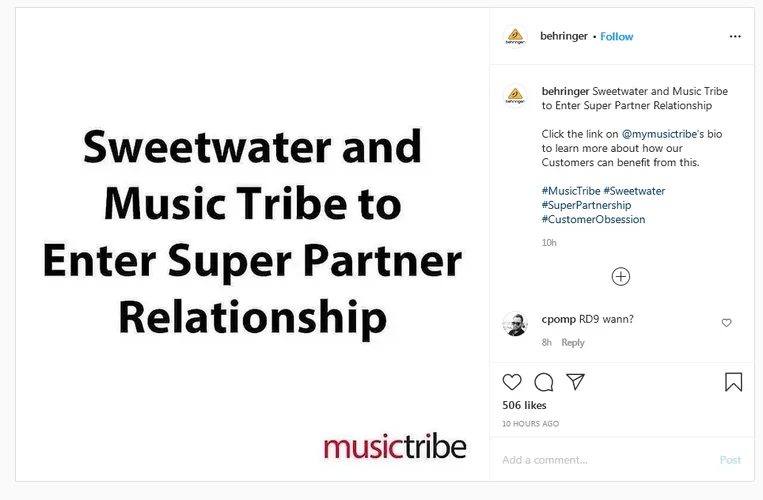
Task: View the 506 likes list
Action: pyautogui.click(x=524, y=406)
